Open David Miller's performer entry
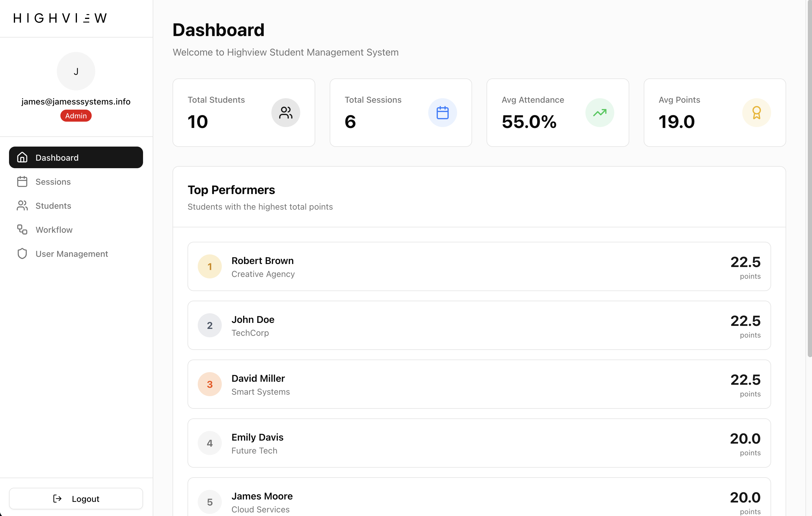The height and width of the screenshot is (516, 812). [x=479, y=384]
